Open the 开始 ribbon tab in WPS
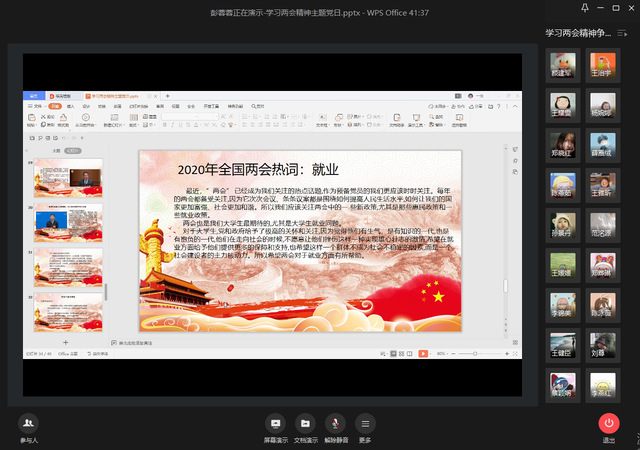Viewport: 640px width, 450px height. click(55, 105)
